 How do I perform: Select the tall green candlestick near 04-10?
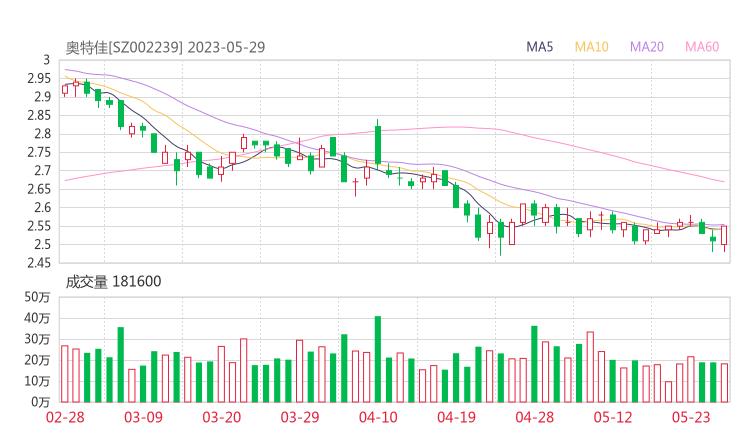[x=378, y=144]
